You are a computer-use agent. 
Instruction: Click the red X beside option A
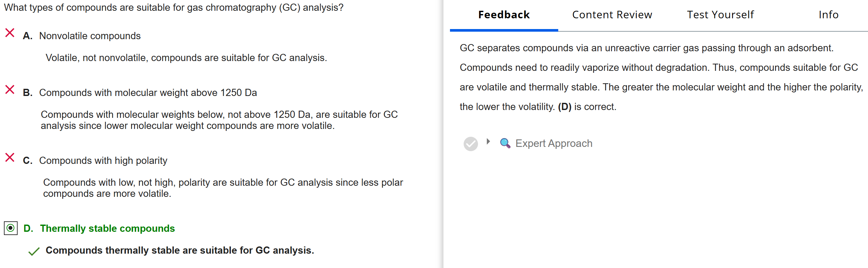(10, 33)
